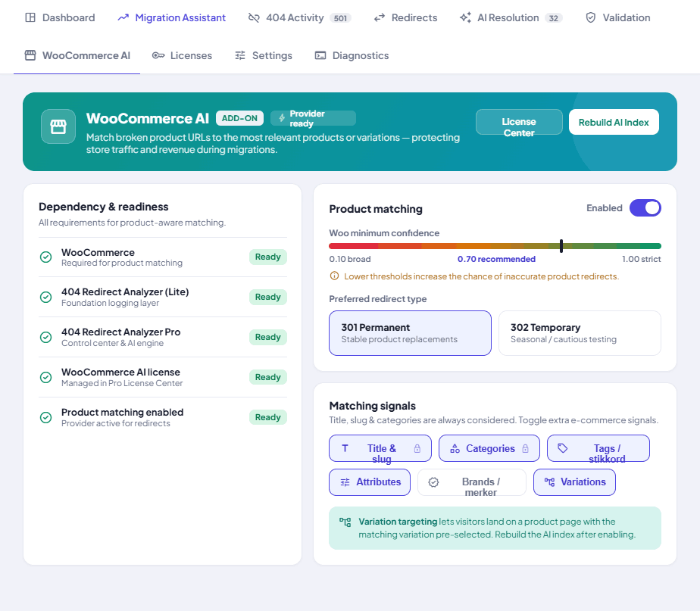Click the Redirects arrows icon

pos(380,18)
